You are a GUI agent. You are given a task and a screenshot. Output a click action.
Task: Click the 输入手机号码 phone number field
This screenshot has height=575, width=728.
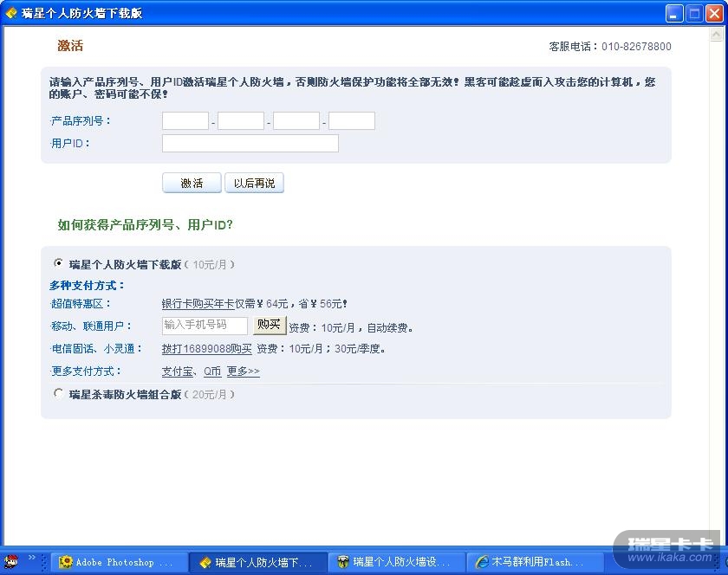[x=205, y=326]
